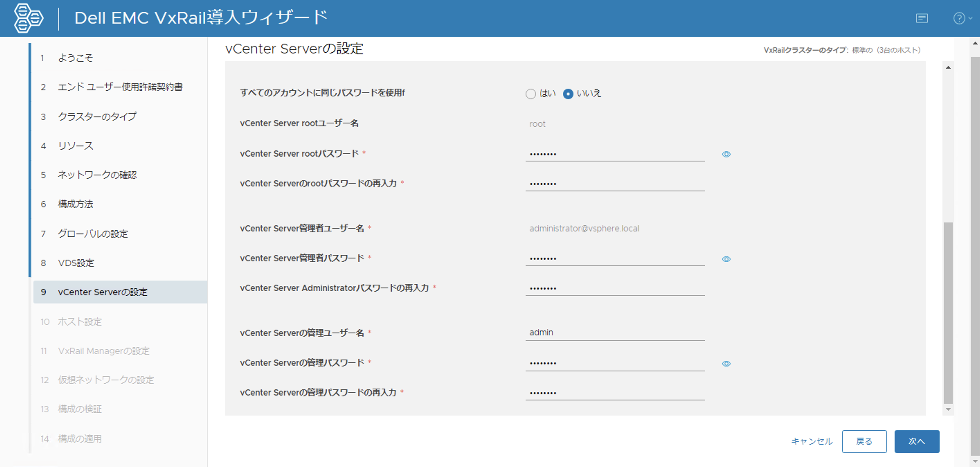The width and height of the screenshot is (980, 467).
Task: Focus the vCenter Server root password field
Action: pyautogui.click(x=614, y=154)
